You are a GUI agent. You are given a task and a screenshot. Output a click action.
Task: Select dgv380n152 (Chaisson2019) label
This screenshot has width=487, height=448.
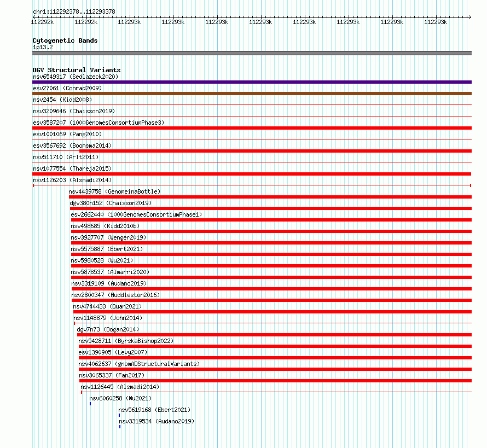click(111, 203)
